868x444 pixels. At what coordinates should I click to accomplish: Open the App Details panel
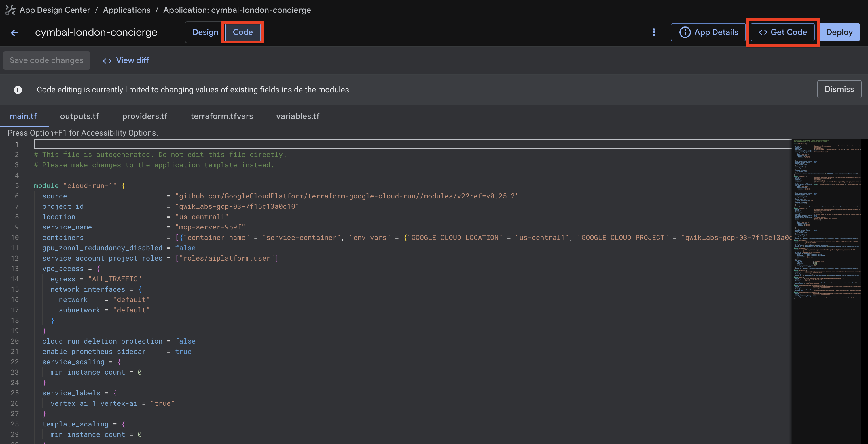(x=708, y=32)
